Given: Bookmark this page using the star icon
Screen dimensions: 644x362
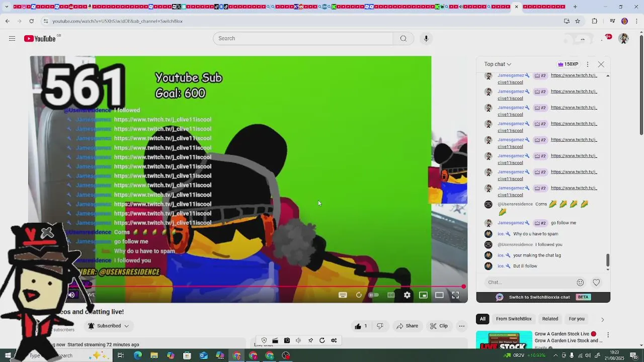Looking at the screenshot, I should tap(578, 21).
